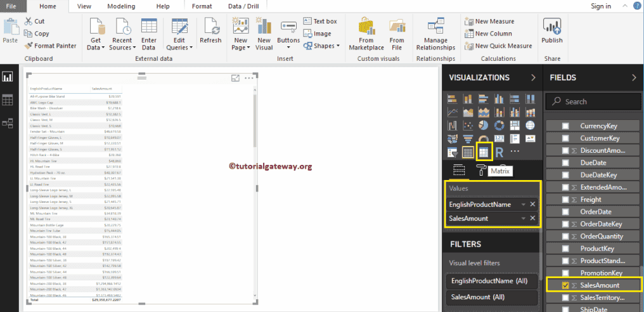This screenshot has width=644, height=312.
Task: Choose the Treemap visual
Action: pos(515,126)
